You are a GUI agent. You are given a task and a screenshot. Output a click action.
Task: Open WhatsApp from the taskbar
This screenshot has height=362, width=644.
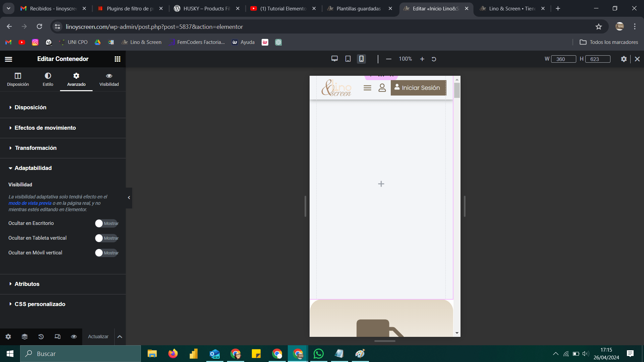coord(319,354)
